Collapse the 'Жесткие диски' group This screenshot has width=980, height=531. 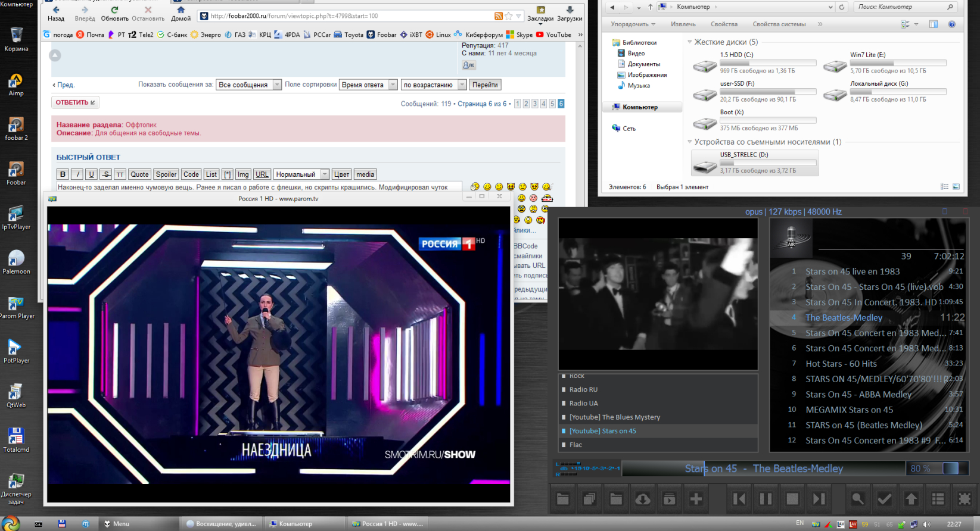point(690,42)
